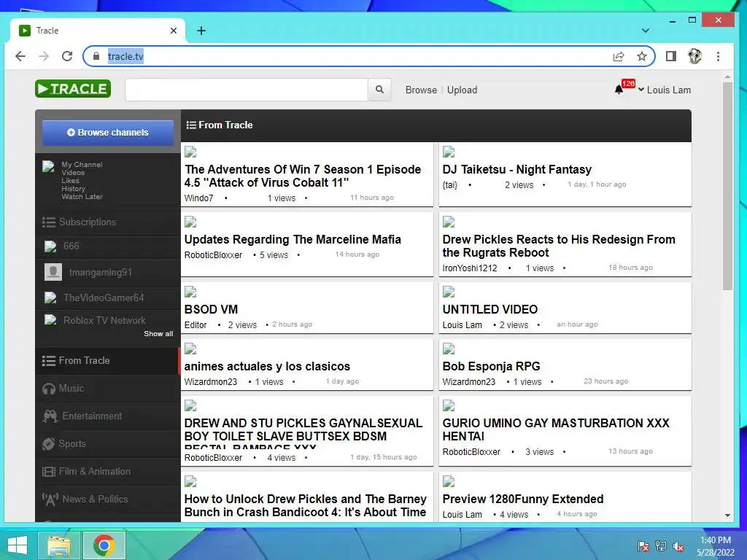
Task: Click the share page icon in address bar
Action: tap(619, 56)
